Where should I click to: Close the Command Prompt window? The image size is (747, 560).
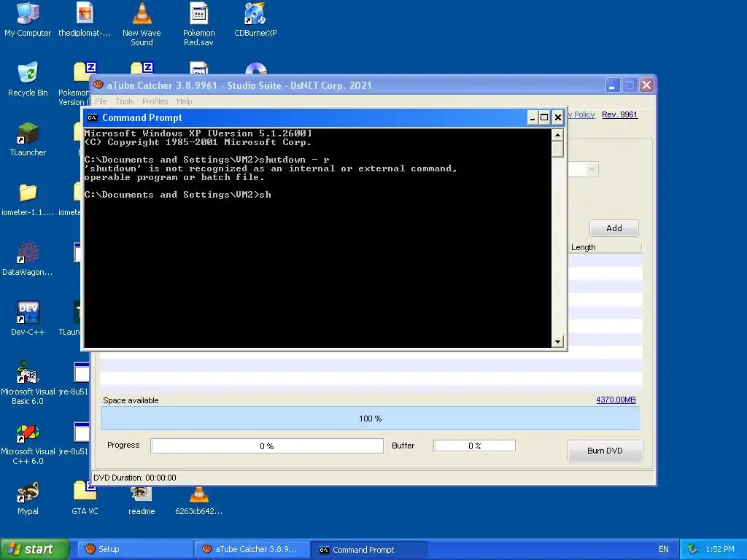point(558,117)
